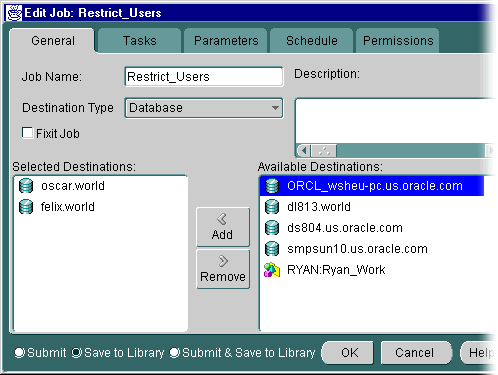Click the Remove button
This screenshot has height=375, width=498.
(223, 269)
